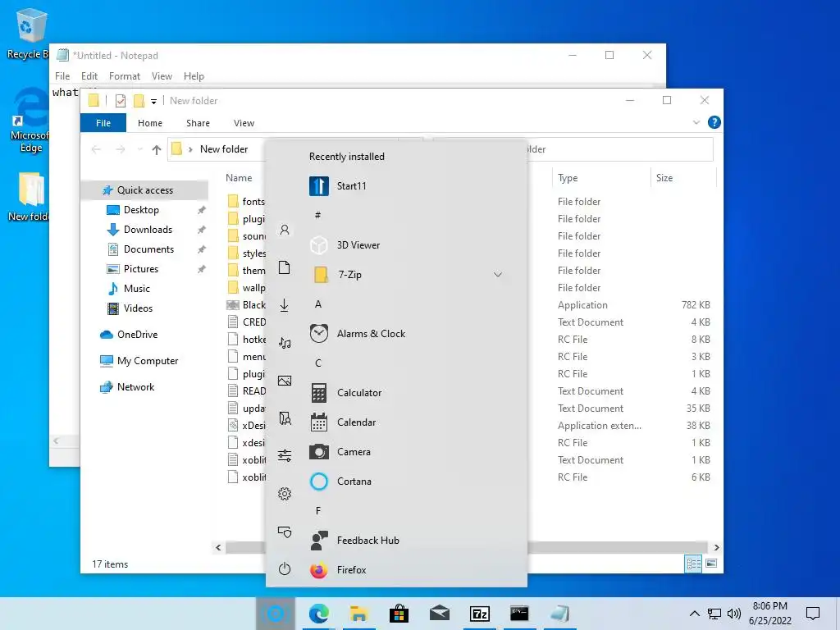Open Downloads shortcut in Start rail

pyautogui.click(x=285, y=305)
